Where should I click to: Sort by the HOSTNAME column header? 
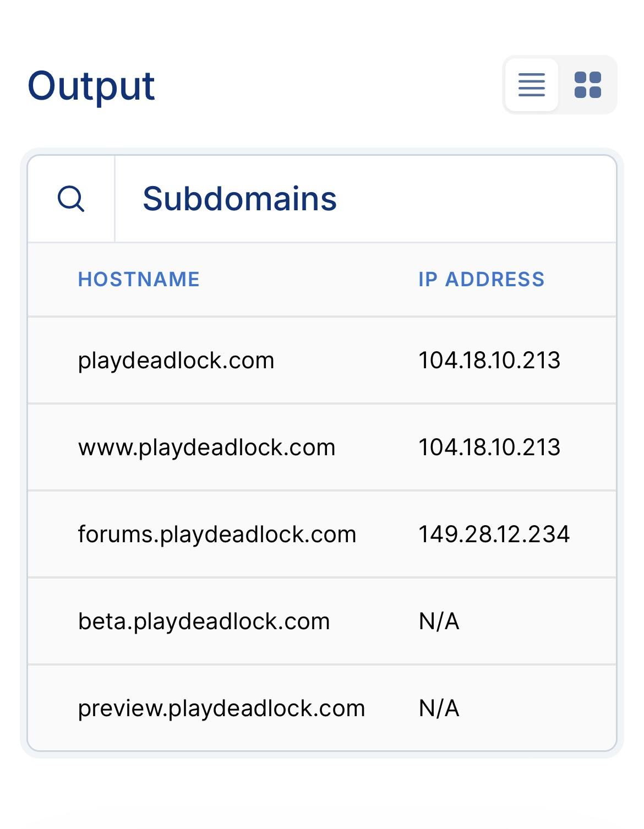pyautogui.click(x=139, y=279)
